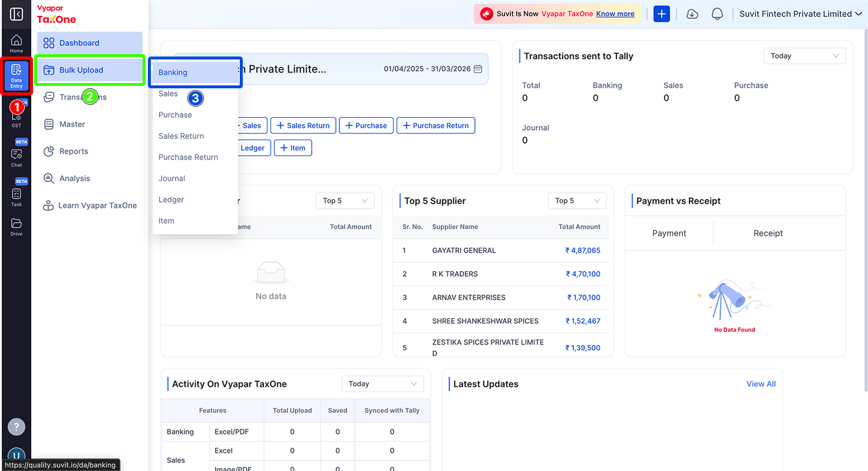Click supplier SHREE SHANKESHWAR SPICES
Screen dimensions: 868x471
[485, 321]
